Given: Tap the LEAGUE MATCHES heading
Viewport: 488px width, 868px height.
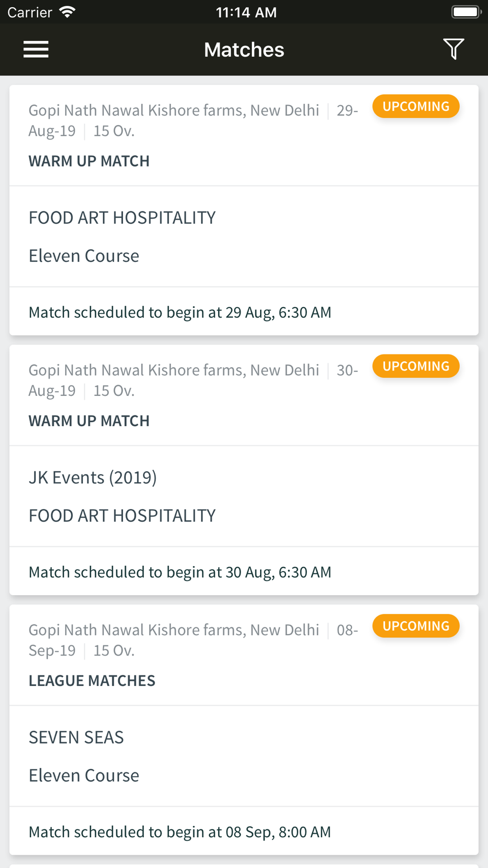Looking at the screenshot, I should pyautogui.click(x=92, y=681).
